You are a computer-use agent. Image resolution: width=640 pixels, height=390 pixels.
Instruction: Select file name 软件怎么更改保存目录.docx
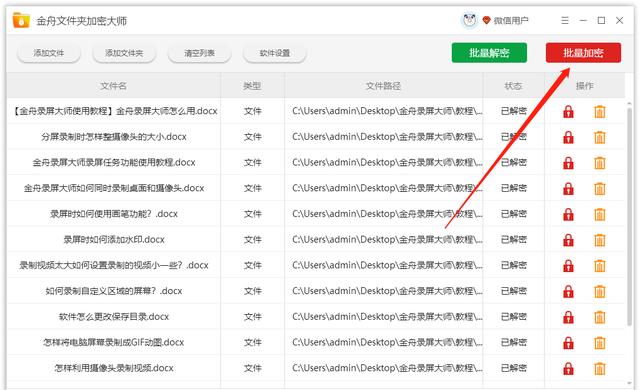pyautogui.click(x=114, y=317)
